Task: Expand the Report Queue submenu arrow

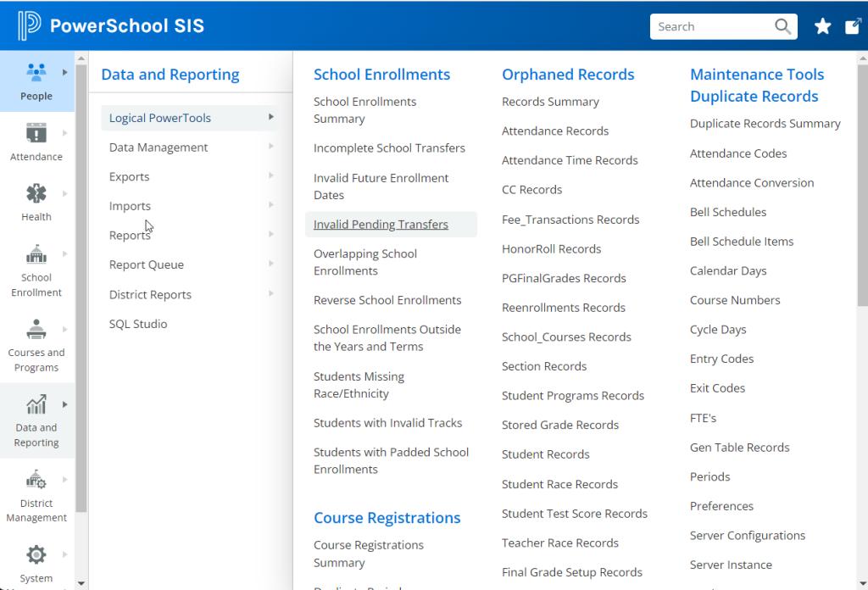Action: [271, 264]
